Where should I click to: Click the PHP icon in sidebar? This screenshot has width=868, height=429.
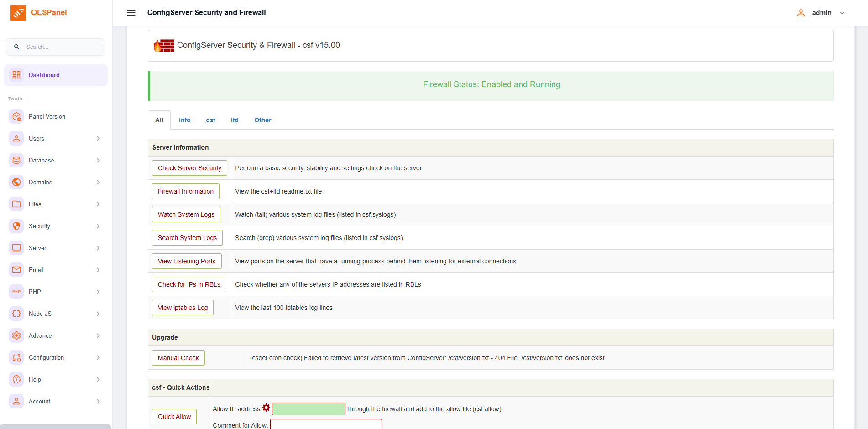16,292
